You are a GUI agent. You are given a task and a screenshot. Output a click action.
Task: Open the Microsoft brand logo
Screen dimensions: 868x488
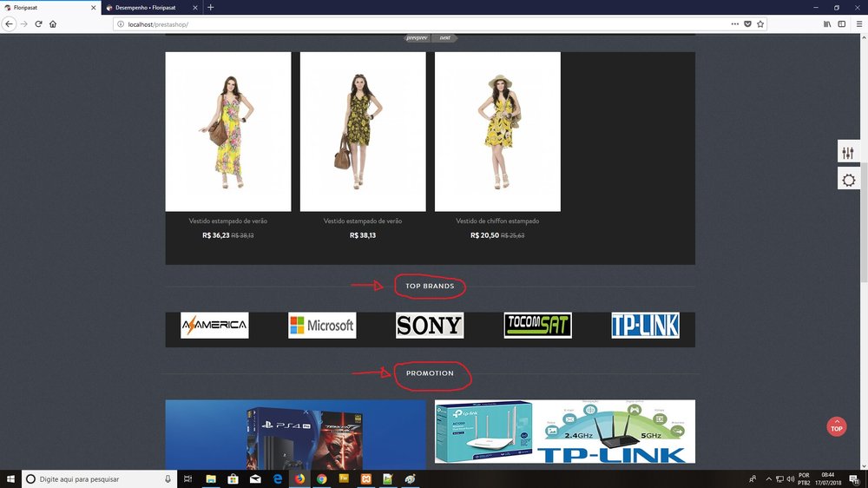pyautogui.click(x=322, y=325)
